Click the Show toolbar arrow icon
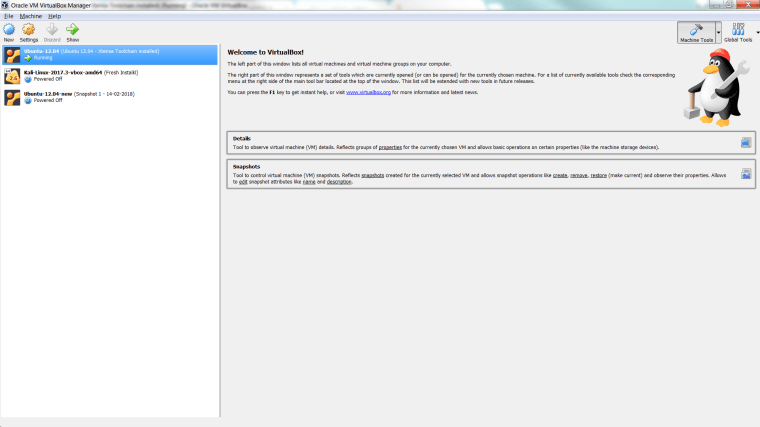 point(73,30)
